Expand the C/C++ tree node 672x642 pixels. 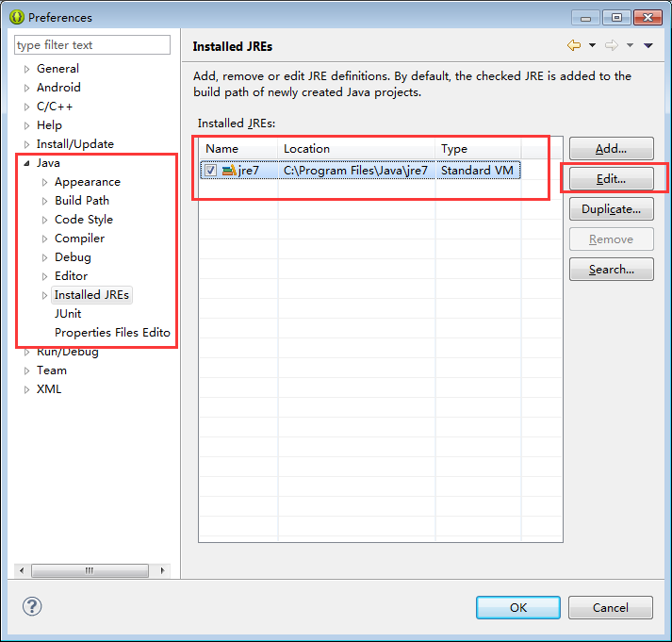(x=26, y=107)
